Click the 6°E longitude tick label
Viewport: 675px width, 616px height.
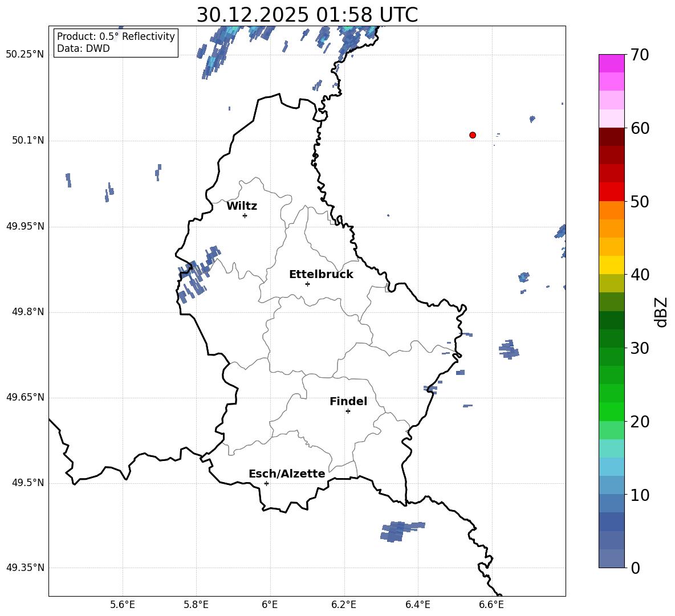(x=270, y=605)
